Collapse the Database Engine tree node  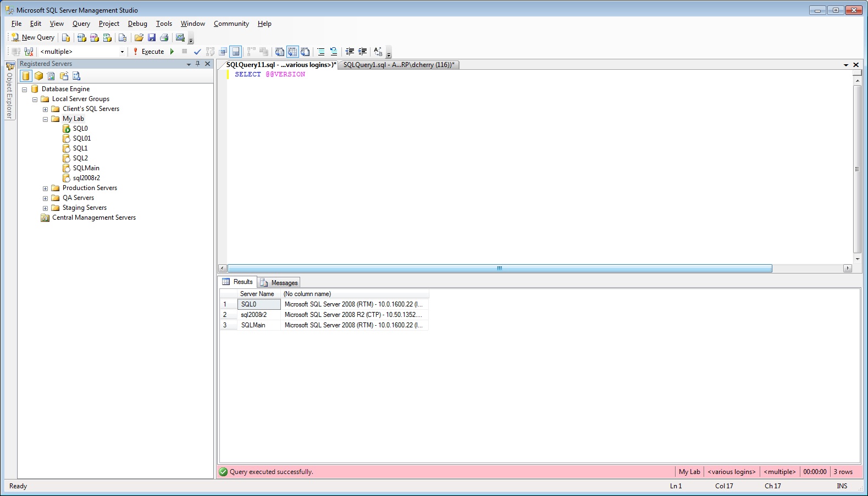tap(24, 90)
